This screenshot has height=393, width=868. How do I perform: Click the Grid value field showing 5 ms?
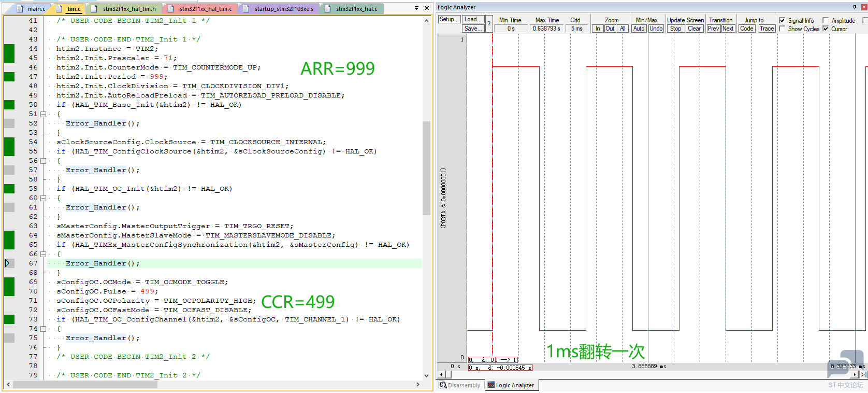576,29
